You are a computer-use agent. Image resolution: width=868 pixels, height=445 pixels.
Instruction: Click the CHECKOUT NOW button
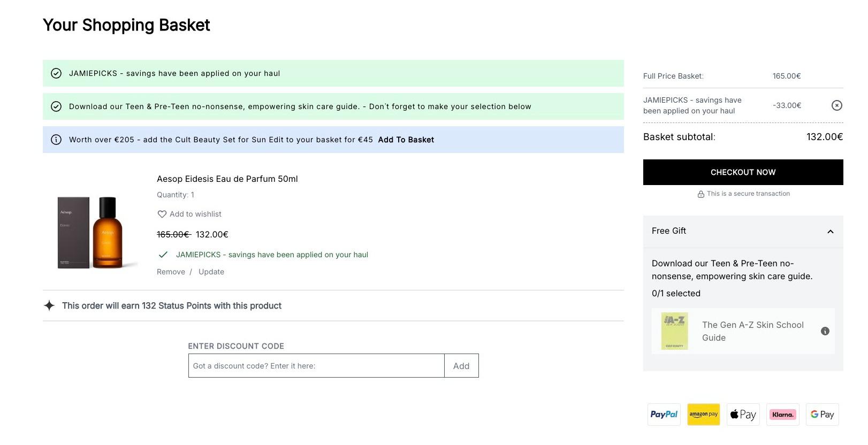tap(743, 172)
